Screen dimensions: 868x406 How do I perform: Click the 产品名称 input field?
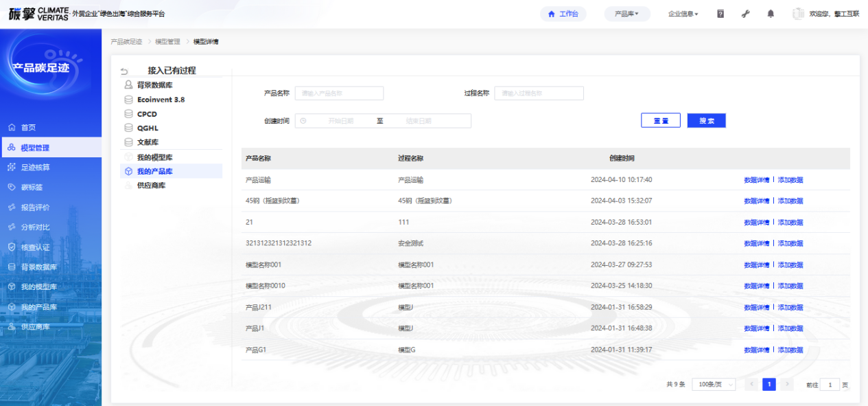click(x=339, y=93)
